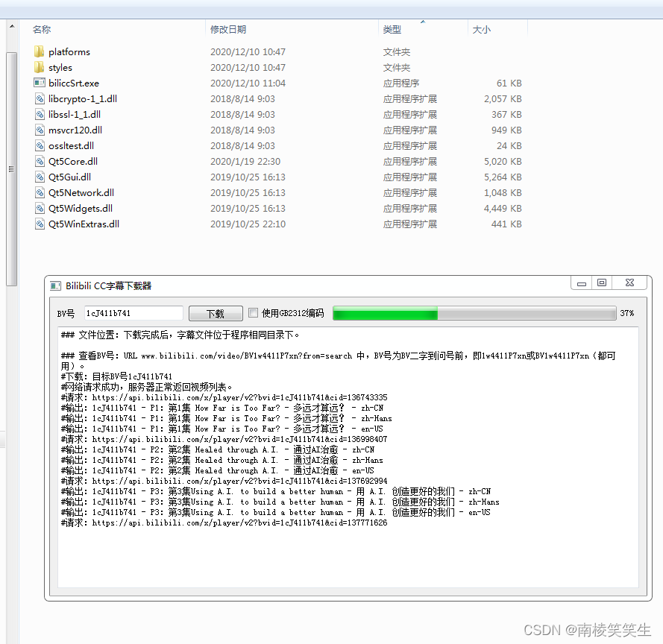Select the Qt5Widgets.dll file name
Viewport: 663px width, 644px height.
(x=81, y=208)
